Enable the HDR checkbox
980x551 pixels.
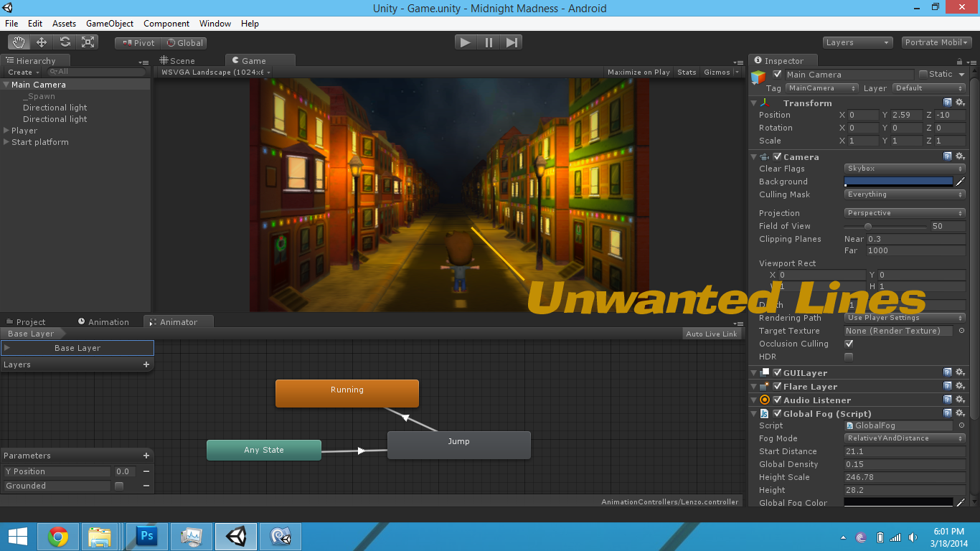(x=849, y=357)
